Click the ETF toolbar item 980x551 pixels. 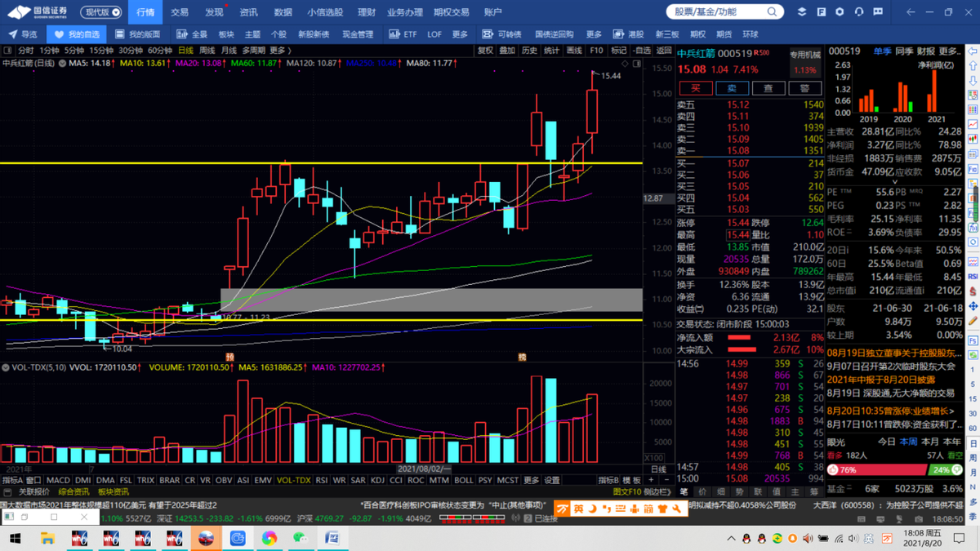[x=402, y=34]
